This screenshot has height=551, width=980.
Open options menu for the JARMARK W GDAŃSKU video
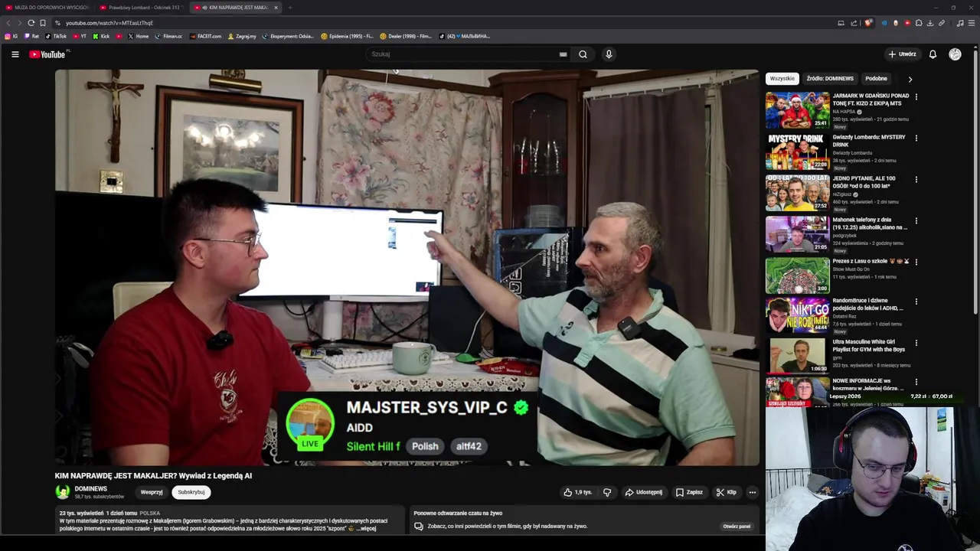[x=916, y=97]
